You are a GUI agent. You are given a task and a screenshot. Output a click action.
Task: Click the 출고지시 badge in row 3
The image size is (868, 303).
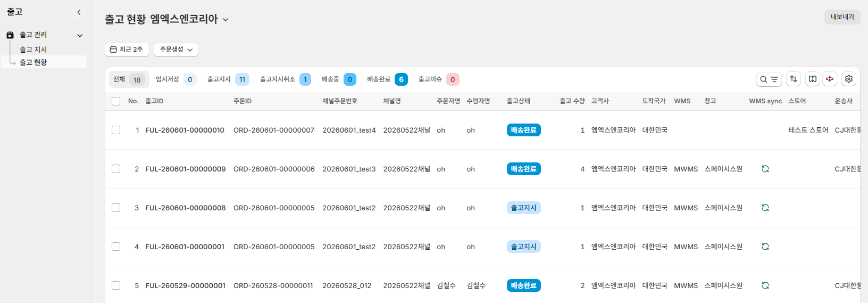(x=523, y=208)
